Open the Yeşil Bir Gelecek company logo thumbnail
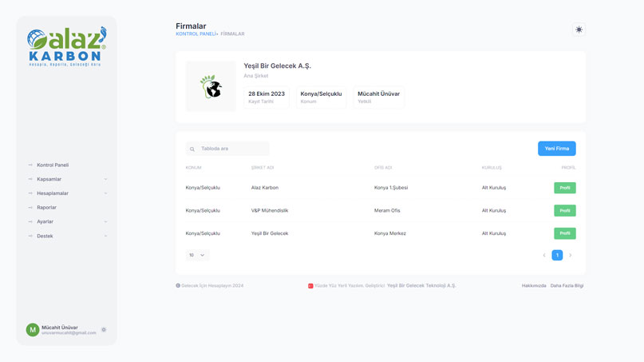The image size is (644, 362). tap(211, 86)
